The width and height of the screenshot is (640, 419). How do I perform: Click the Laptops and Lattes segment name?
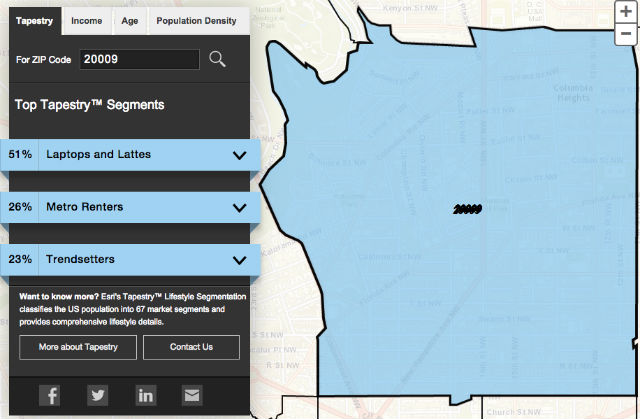[x=98, y=154]
